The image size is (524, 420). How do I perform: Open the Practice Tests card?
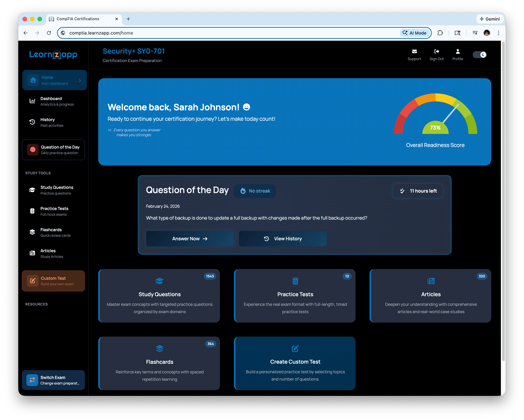coord(295,296)
